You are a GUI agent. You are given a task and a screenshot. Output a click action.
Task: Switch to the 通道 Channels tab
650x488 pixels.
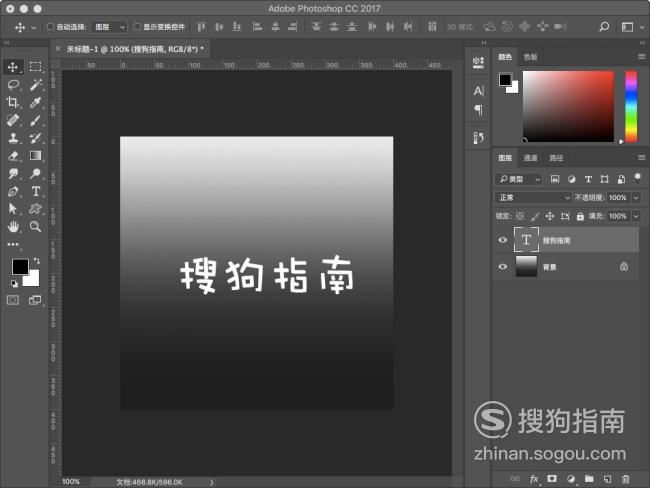pyautogui.click(x=530, y=158)
